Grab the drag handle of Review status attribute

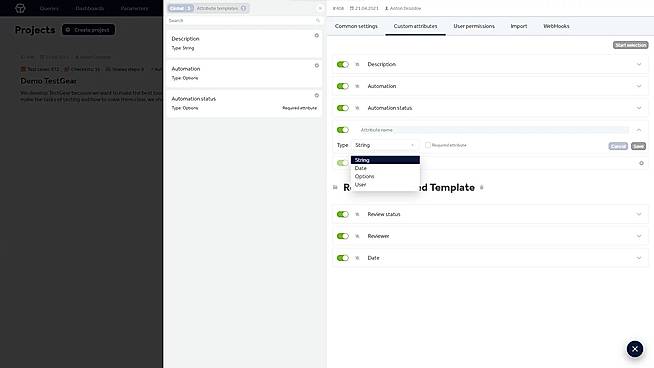tap(357, 214)
